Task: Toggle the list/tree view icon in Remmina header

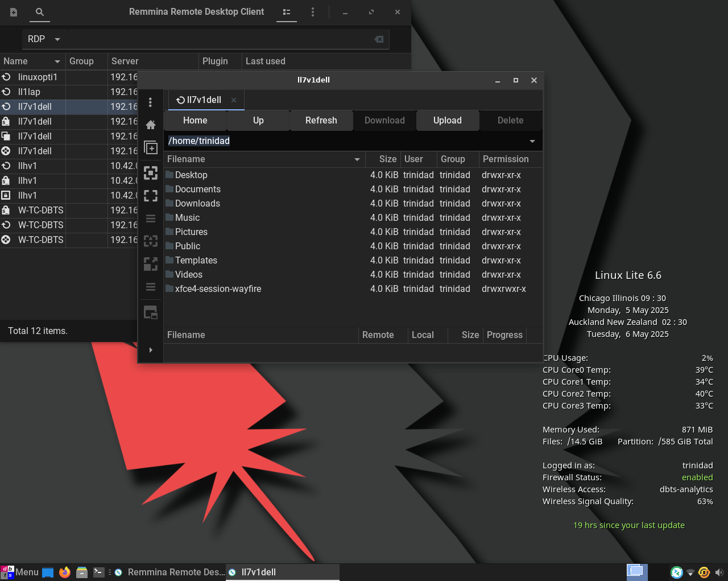Action: tap(287, 12)
